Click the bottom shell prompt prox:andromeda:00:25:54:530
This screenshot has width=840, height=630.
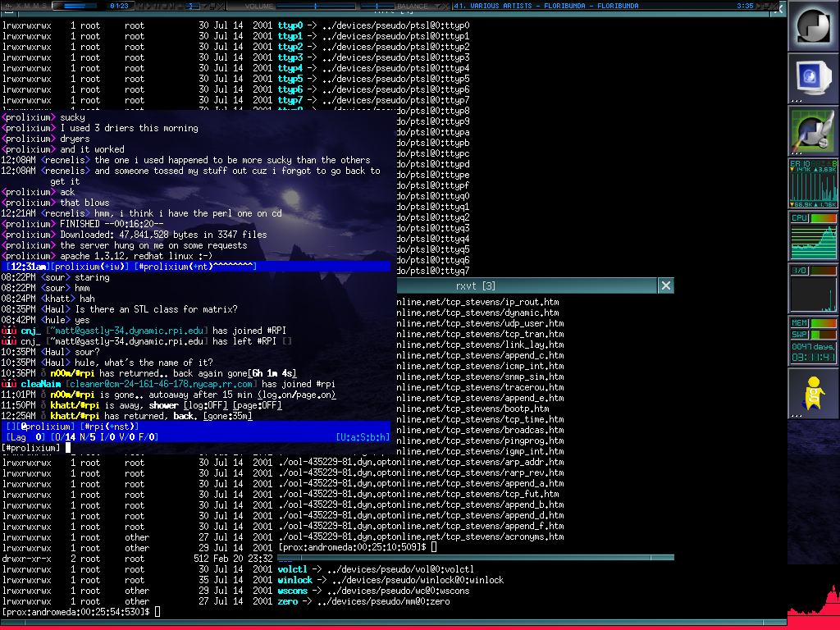pyautogui.click(x=75, y=611)
